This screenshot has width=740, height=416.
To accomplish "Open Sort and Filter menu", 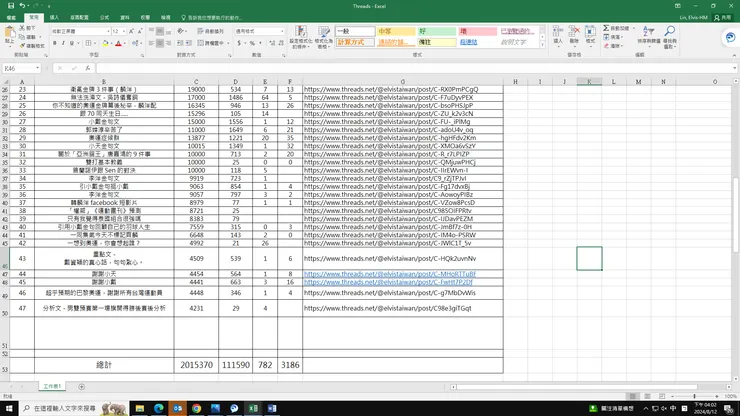I will pos(649,35).
